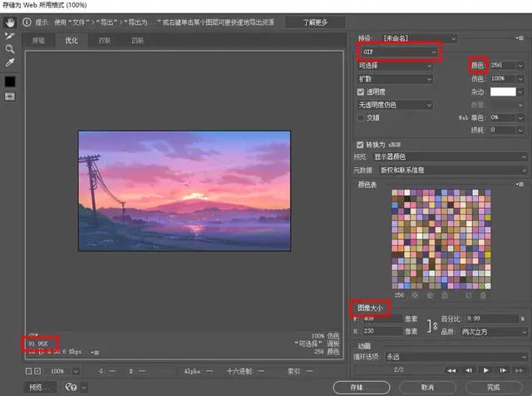Toggle the 交错 checkbox
The image size is (532, 396).
pos(361,118)
